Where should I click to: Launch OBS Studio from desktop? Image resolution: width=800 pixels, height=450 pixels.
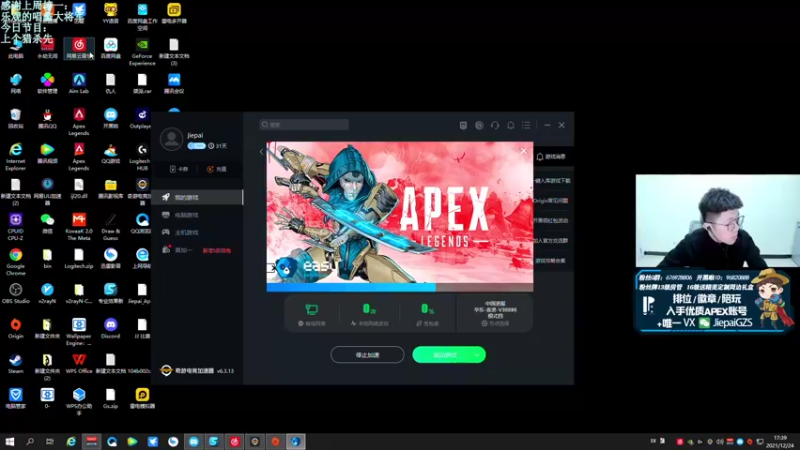[x=16, y=293]
